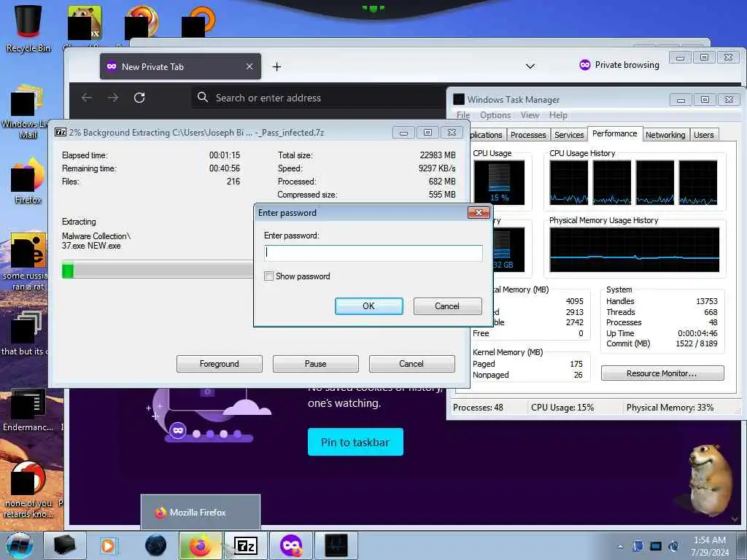Go back in Firefox navigation
747x560 pixels.
coord(87,98)
